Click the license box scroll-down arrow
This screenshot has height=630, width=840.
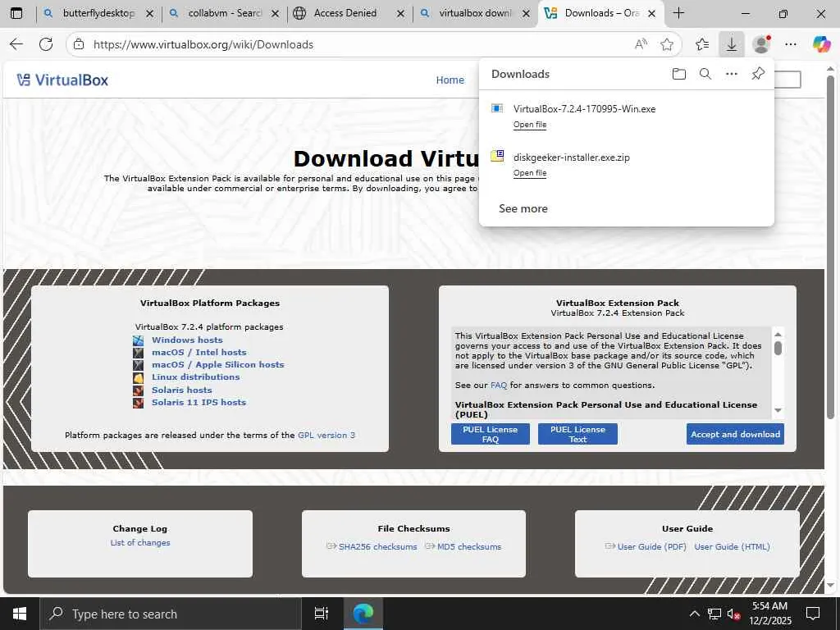778,411
